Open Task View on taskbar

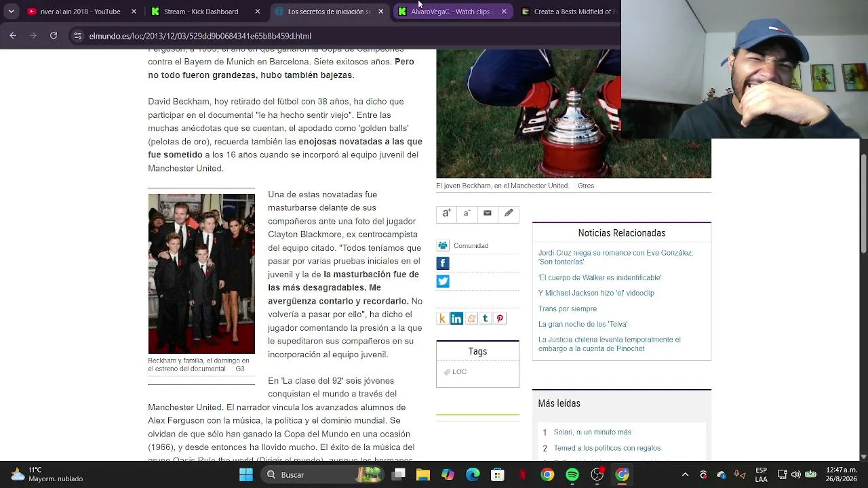point(399,474)
